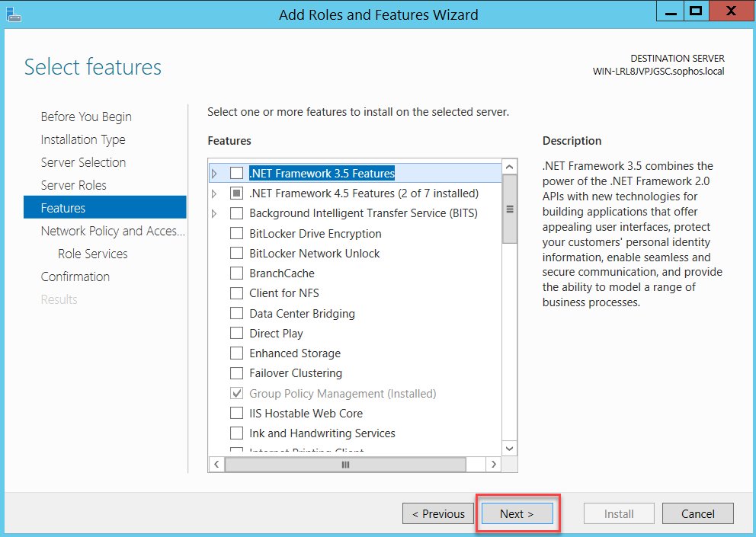
Task: Click left arrow of horizontal scrollbar
Action: tap(216, 464)
